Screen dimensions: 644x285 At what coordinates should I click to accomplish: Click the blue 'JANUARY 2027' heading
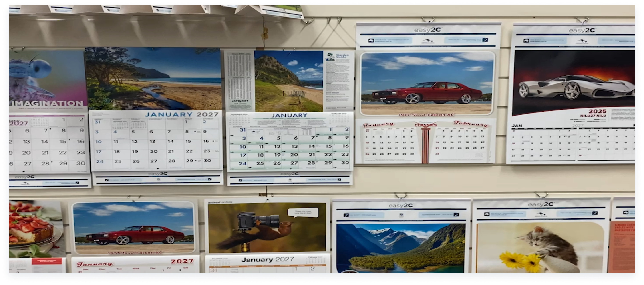pyautogui.click(x=182, y=115)
